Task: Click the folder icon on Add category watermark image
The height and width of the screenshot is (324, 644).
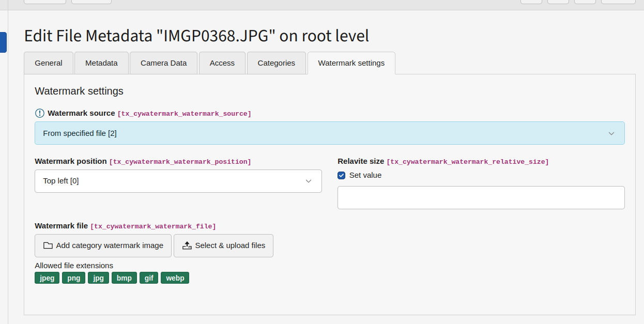Action: [x=48, y=246]
